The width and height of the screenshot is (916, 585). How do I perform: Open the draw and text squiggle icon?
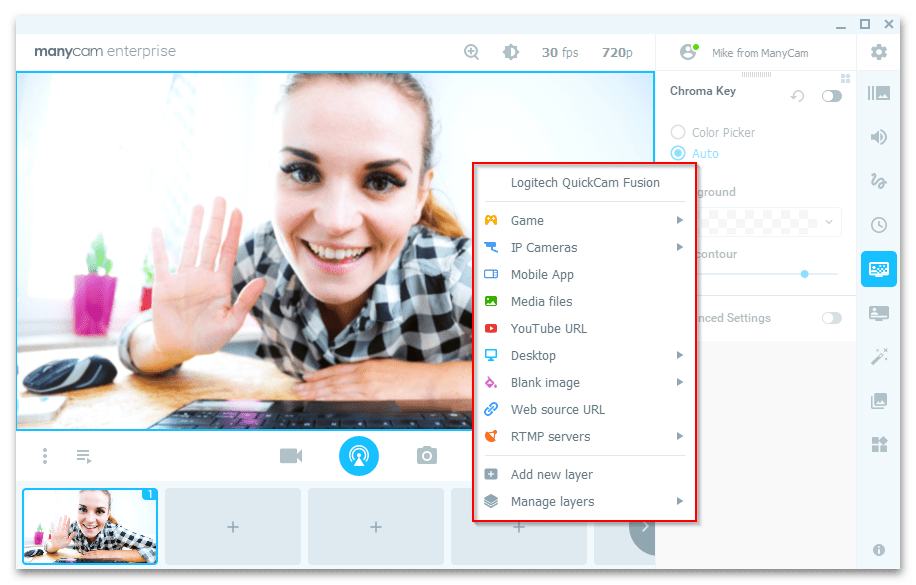click(x=879, y=181)
